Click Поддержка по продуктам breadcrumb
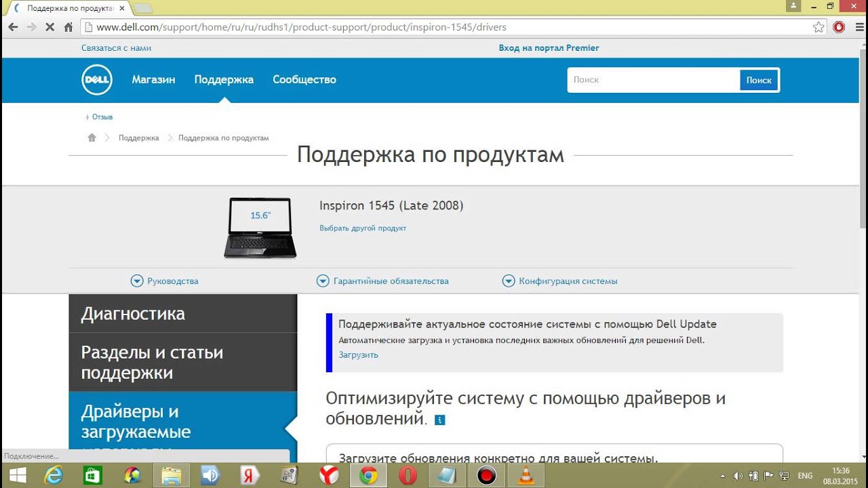868x488 pixels. point(224,138)
